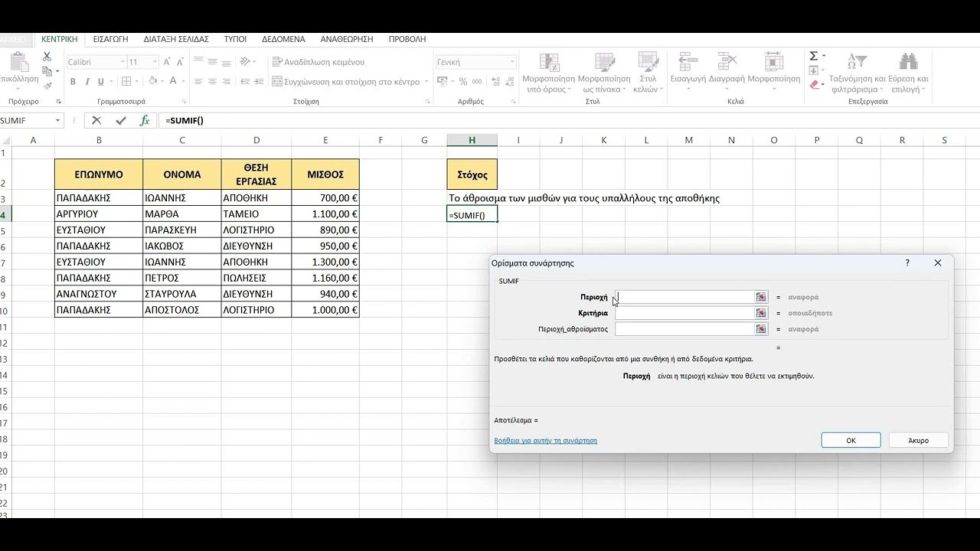Select the 1.300,00 € salary cell
Viewport: 980px width, 551px height.
pos(325,262)
